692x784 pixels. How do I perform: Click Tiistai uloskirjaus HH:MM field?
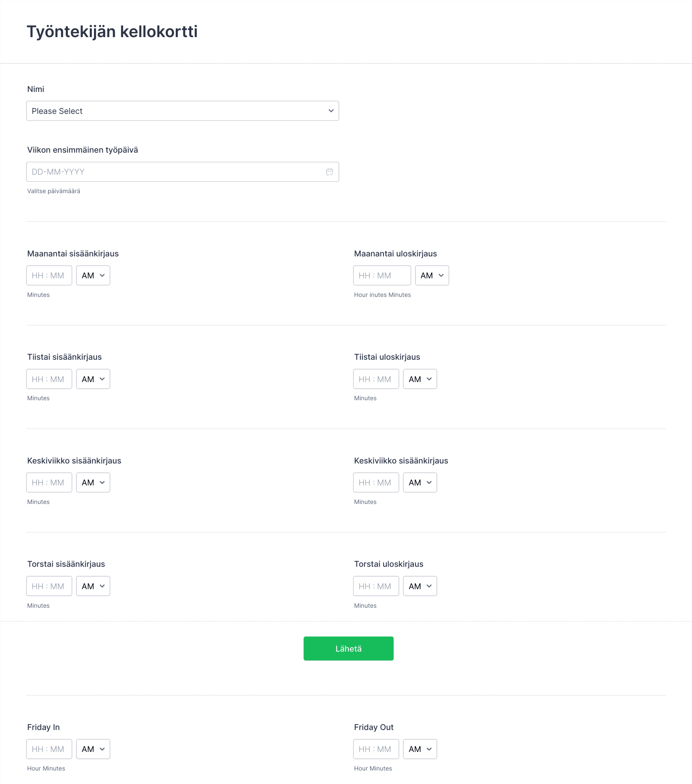point(376,379)
